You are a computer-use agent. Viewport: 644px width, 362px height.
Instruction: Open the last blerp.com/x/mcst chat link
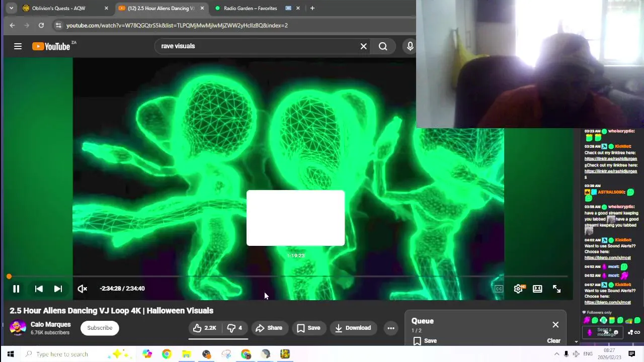click(607, 303)
